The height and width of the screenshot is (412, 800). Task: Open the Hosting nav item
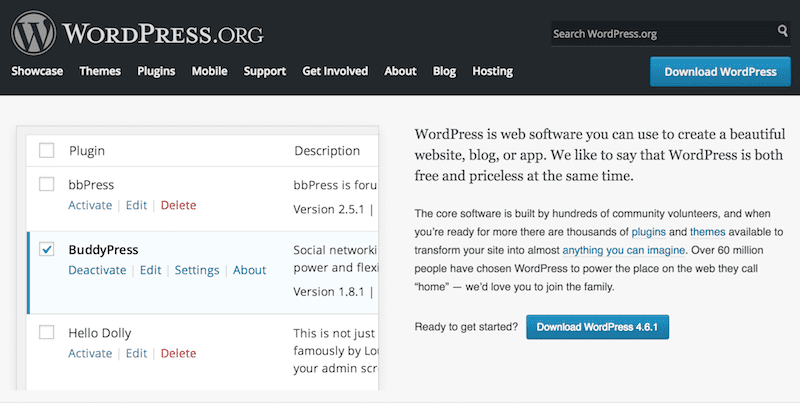coord(492,71)
